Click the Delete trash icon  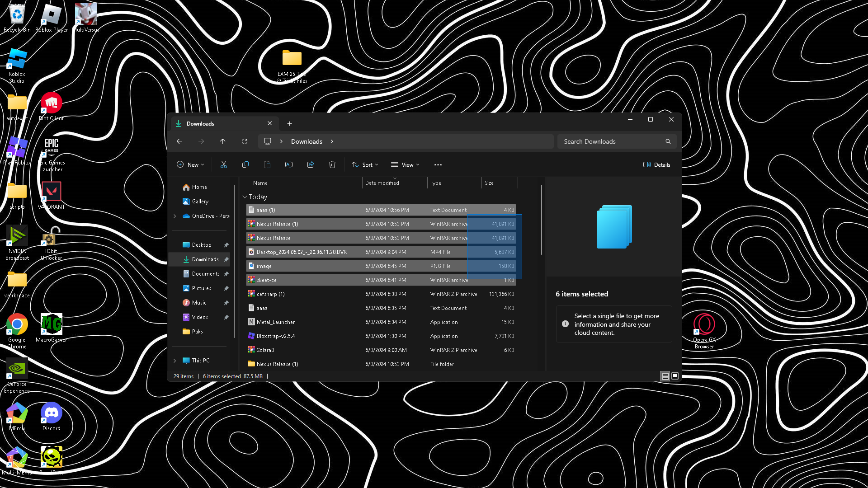click(x=332, y=164)
